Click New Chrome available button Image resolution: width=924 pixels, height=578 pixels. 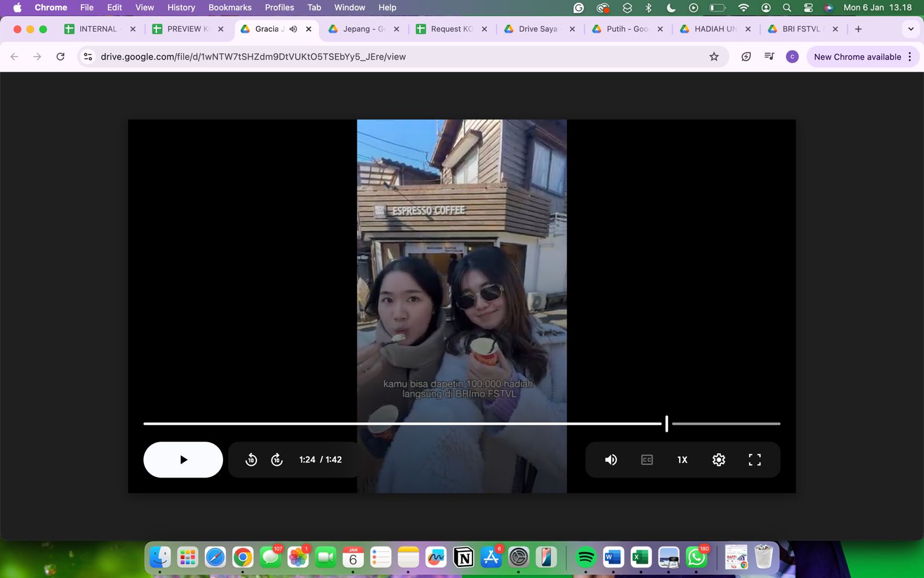point(857,57)
